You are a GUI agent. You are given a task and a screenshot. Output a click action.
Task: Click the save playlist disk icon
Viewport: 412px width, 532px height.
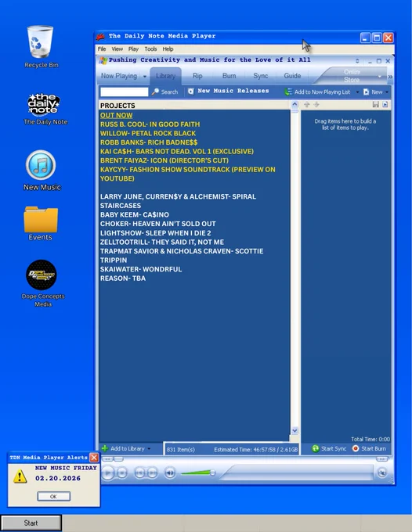[375, 105]
